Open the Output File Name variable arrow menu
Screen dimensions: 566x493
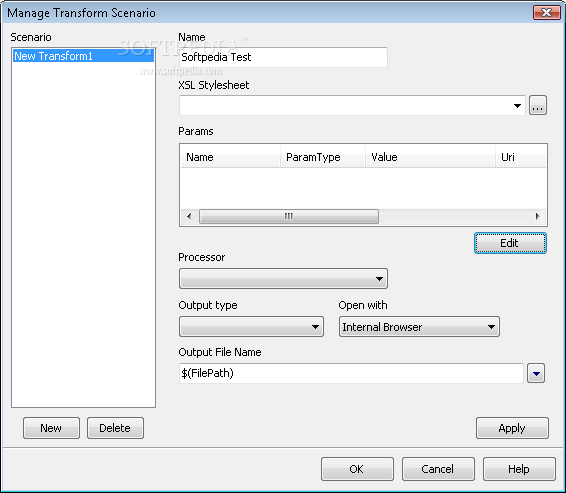(x=536, y=374)
